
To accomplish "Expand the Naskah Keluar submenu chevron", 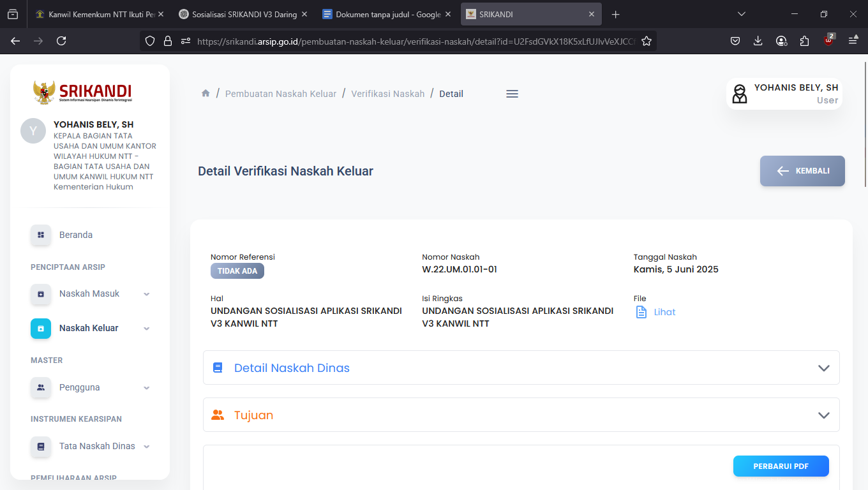I will click(147, 329).
